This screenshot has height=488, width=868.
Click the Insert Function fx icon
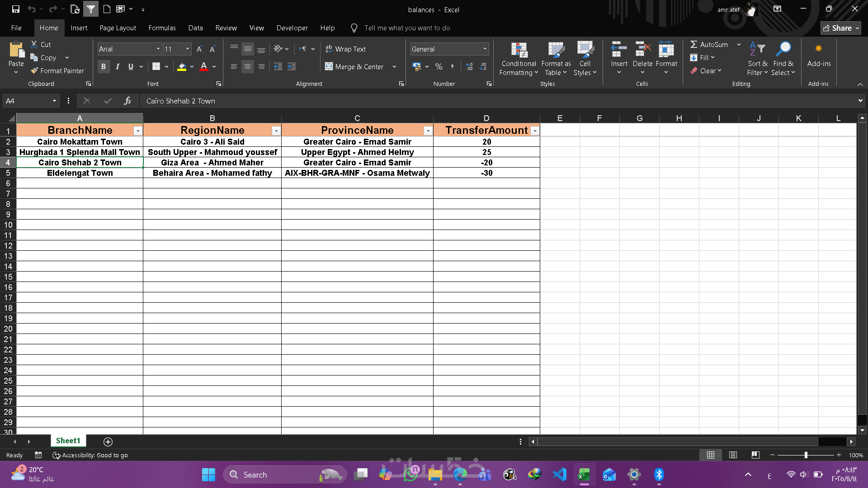(127, 101)
